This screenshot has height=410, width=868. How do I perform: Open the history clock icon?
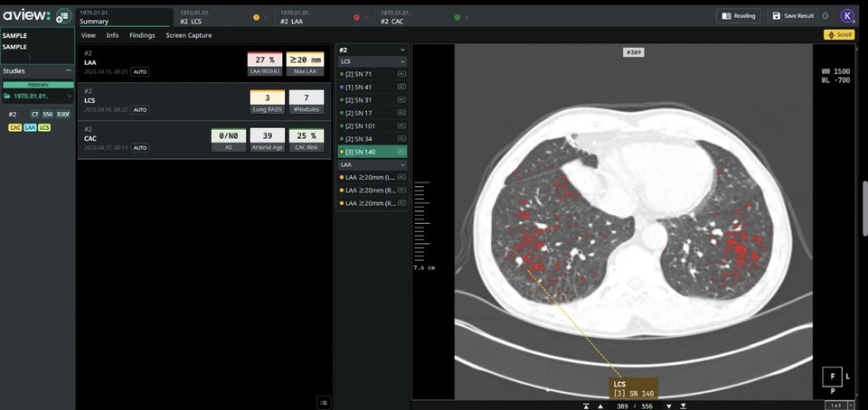point(826,15)
